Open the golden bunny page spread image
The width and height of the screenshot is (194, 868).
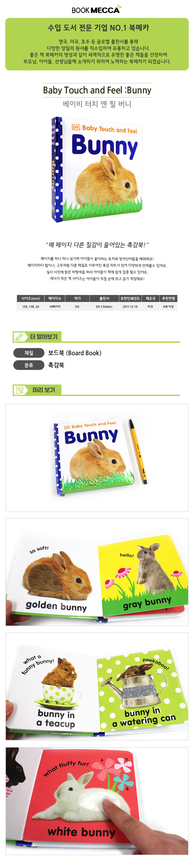[97, 572]
